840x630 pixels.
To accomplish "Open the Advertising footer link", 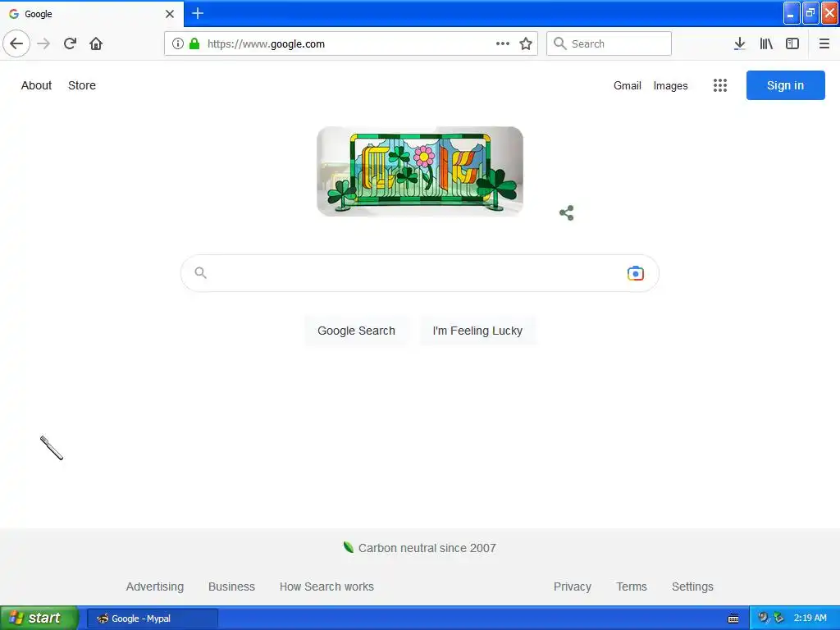I will click(x=155, y=587).
